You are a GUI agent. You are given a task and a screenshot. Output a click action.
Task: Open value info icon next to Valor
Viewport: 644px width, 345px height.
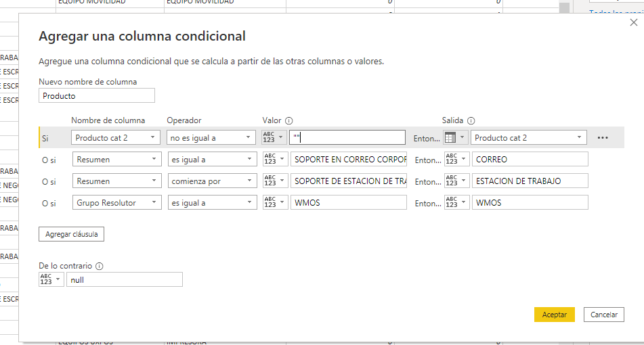coord(288,120)
